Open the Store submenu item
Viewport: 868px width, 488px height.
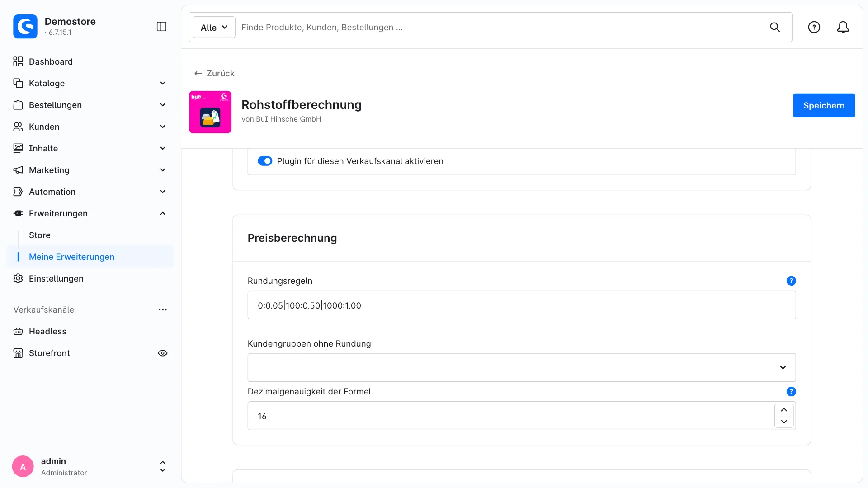click(x=40, y=235)
